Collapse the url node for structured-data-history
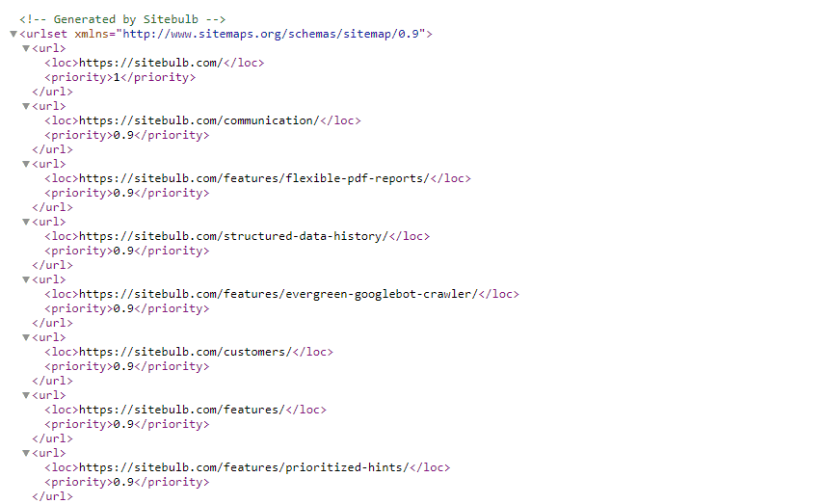The image size is (822, 504). pos(26,222)
